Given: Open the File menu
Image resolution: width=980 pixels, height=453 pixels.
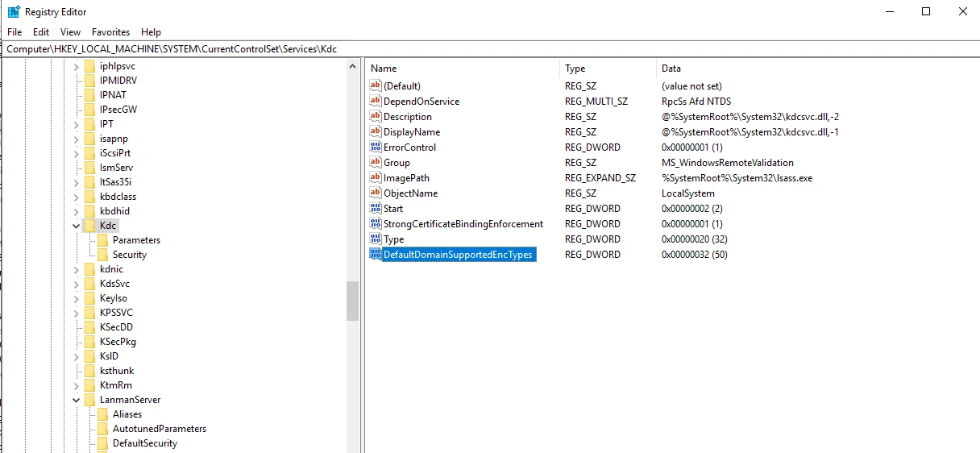Looking at the screenshot, I should point(14,32).
